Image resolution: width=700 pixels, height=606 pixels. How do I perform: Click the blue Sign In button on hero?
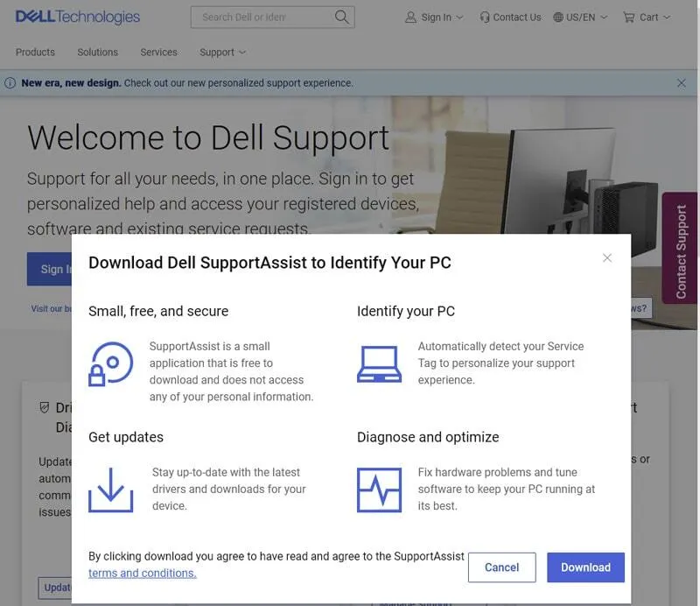49,269
